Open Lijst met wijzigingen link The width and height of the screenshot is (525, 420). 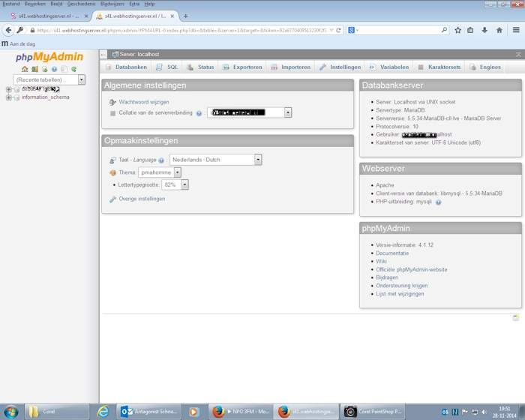[x=400, y=294]
